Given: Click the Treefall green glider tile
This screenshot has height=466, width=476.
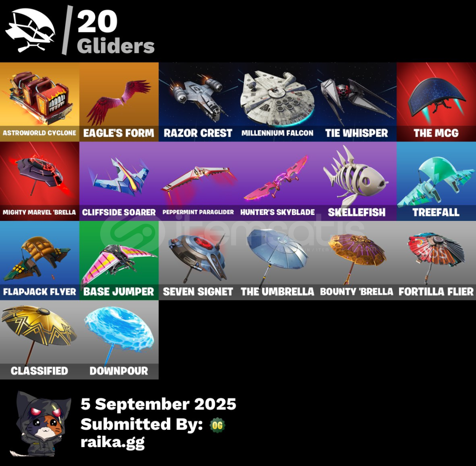Looking at the screenshot, I should (436, 181).
